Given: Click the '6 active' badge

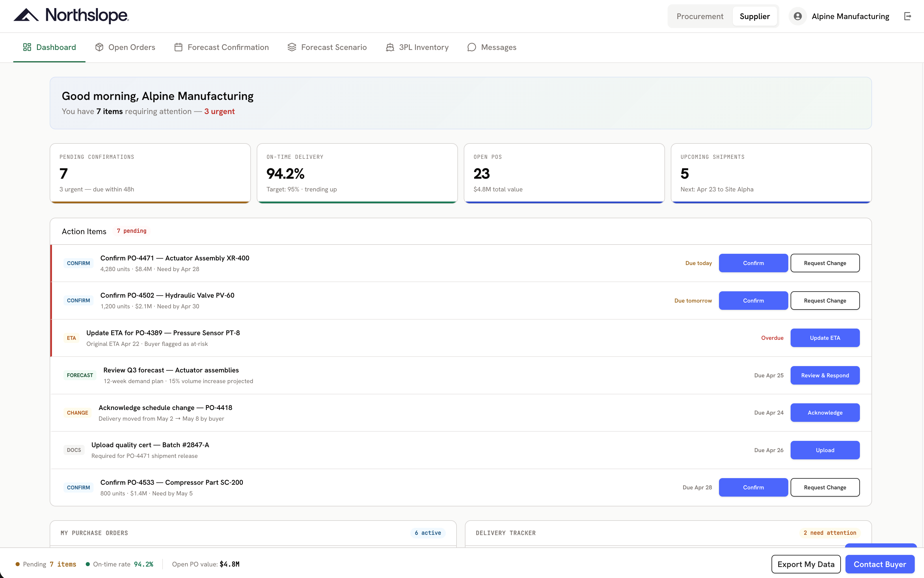Looking at the screenshot, I should [x=428, y=533].
